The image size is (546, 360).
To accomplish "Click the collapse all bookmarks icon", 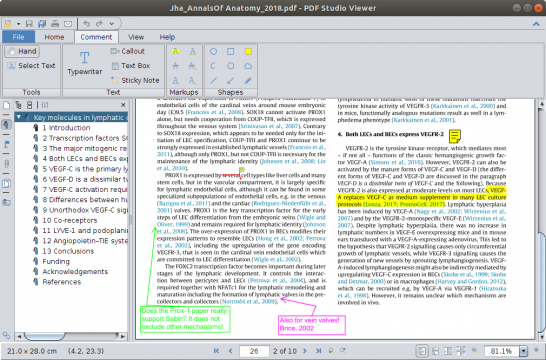I will point(30,105).
